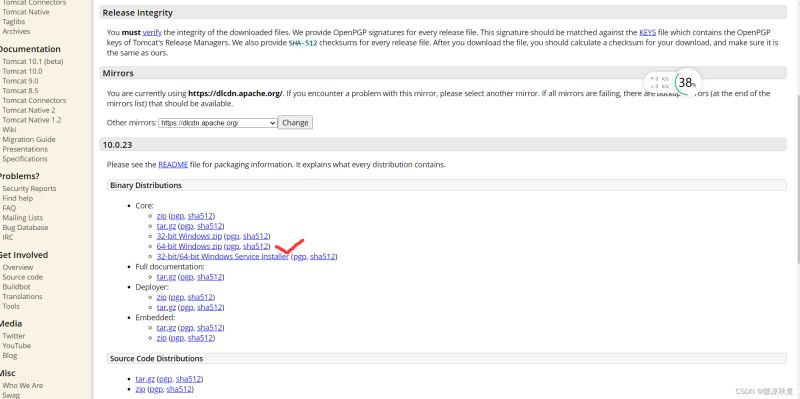Select Security Reports in sidebar
Image resolution: width=800 pixels, height=399 pixels.
[x=29, y=188]
